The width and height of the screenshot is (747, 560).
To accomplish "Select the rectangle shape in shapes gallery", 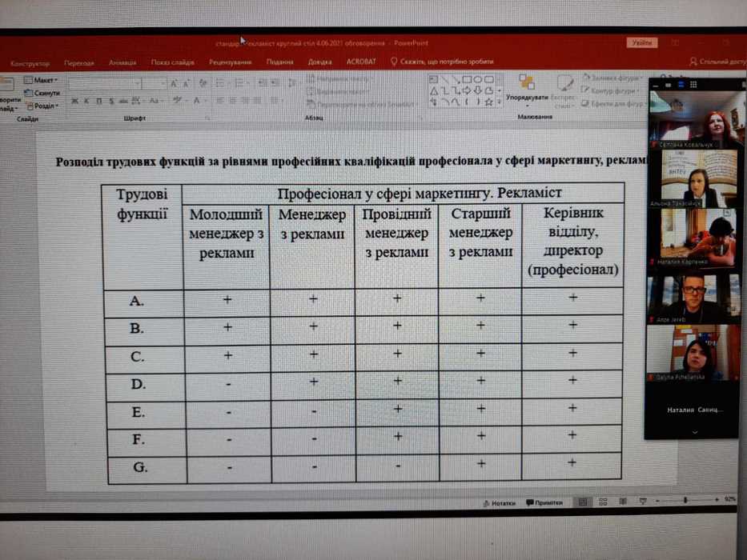I will pos(466,80).
